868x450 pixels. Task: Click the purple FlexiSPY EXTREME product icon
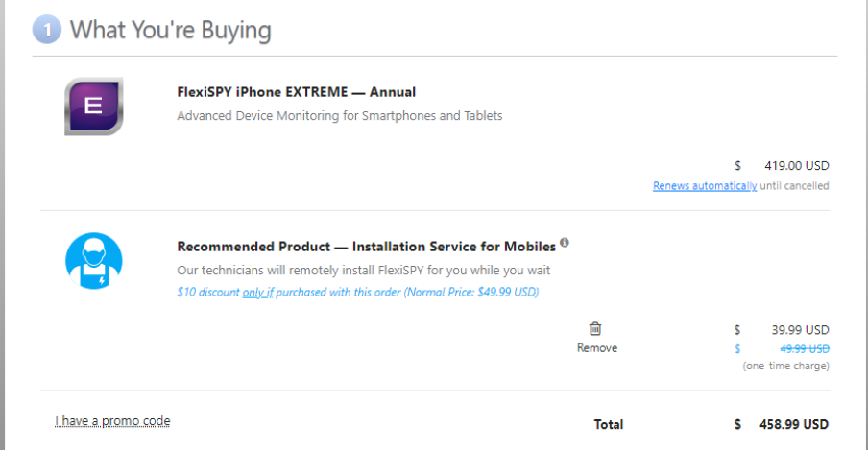[x=93, y=106]
